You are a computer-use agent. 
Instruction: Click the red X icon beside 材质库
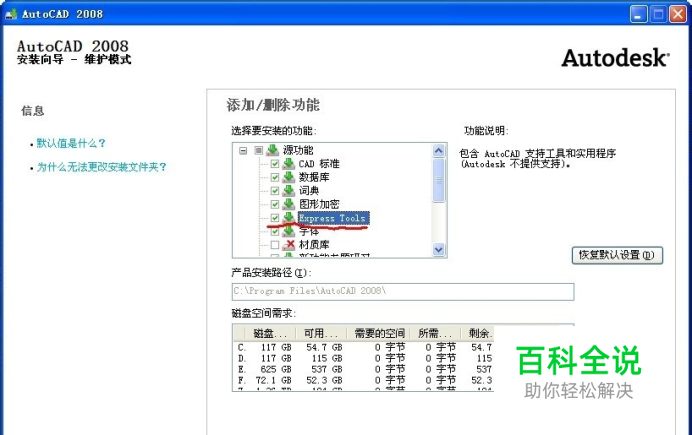coord(289,244)
